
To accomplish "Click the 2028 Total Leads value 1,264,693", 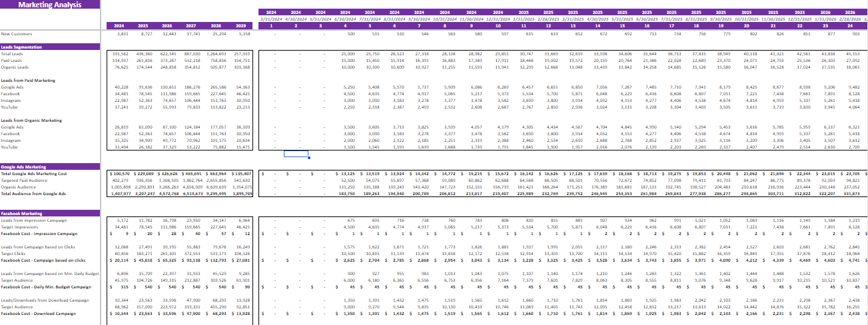I will [217, 53].
